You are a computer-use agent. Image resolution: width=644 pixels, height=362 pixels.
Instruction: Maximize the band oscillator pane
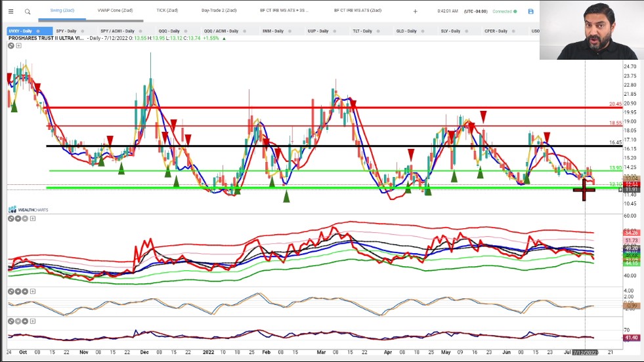point(32,219)
